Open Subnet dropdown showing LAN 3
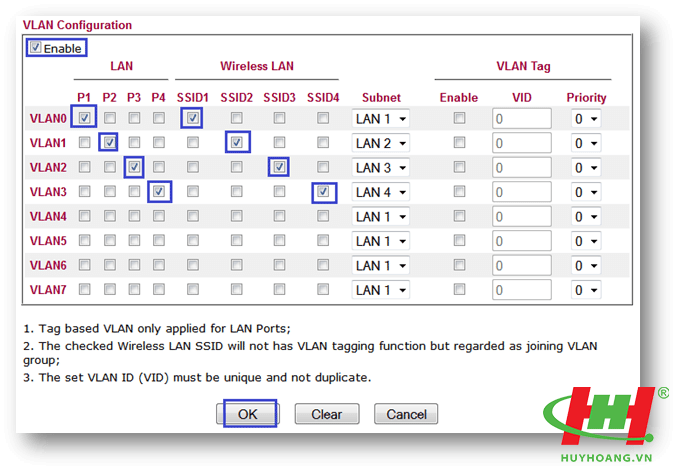The width and height of the screenshot is (676, 469). (x=381, y=167)
